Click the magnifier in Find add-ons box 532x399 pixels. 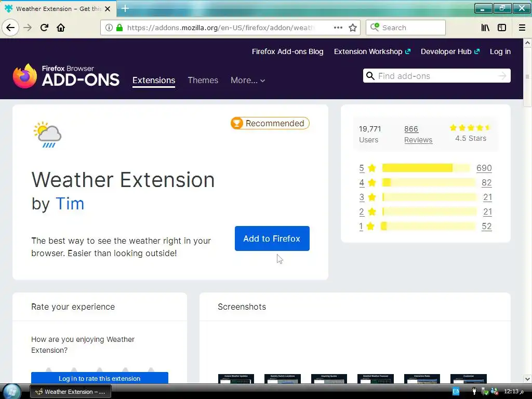(370, 76)
